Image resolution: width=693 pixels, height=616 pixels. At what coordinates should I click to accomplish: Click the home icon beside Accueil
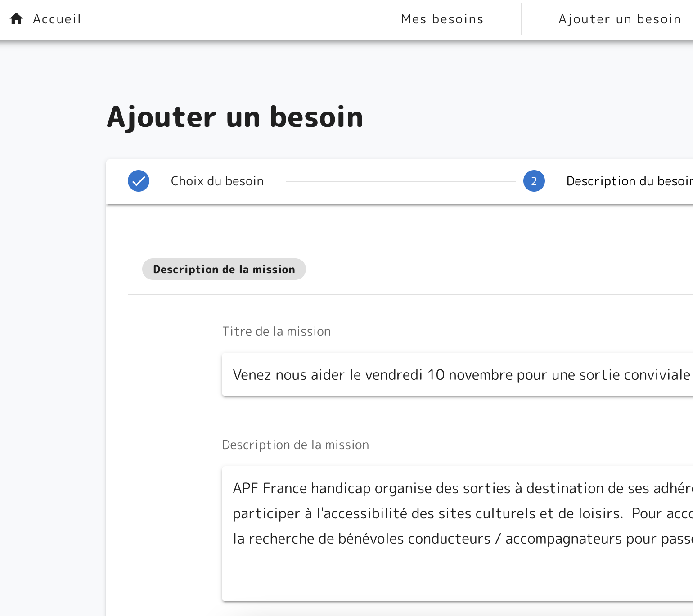[x=17, y=19]
